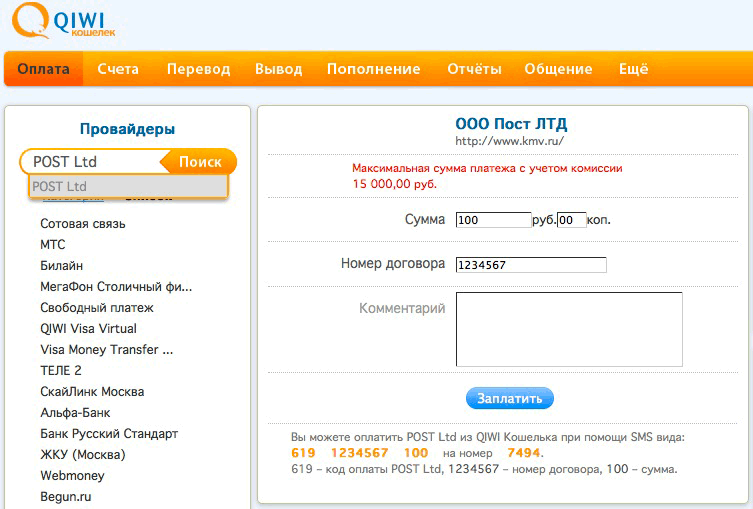Open Банк Русский Стандарт provider
This screenshot has height=509, width=753.
[x=109, y=434]
